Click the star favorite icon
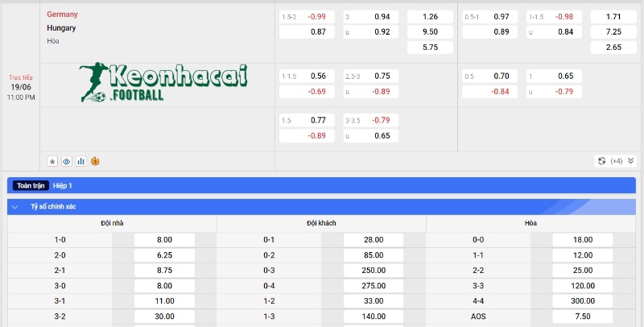Viewport: 644px width, 327px height. point(52,161)
